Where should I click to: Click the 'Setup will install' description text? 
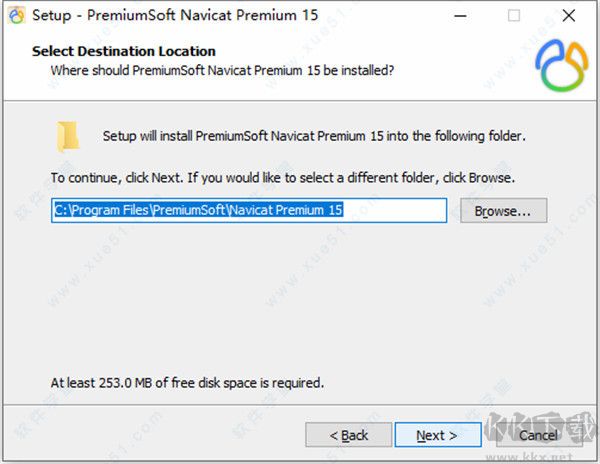pyautogui.click(x=313, y=136)
